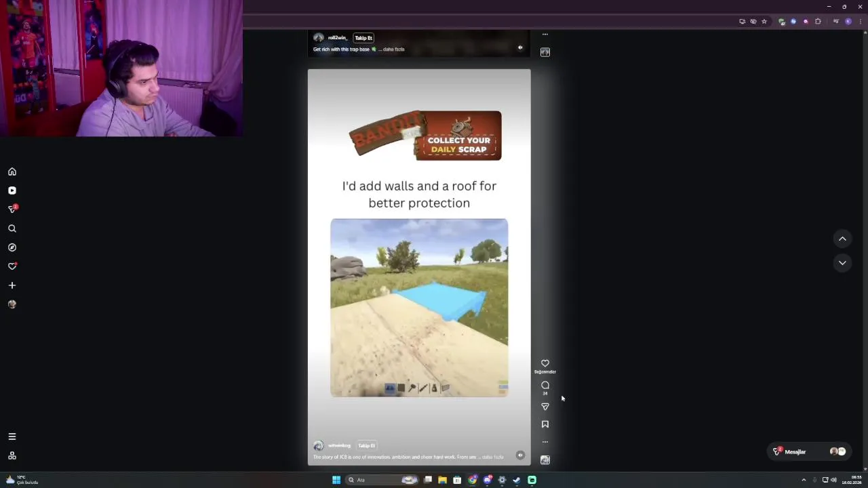Follow the current reel's author via Takip Et

pyautogui.click(x=367, y=445)
